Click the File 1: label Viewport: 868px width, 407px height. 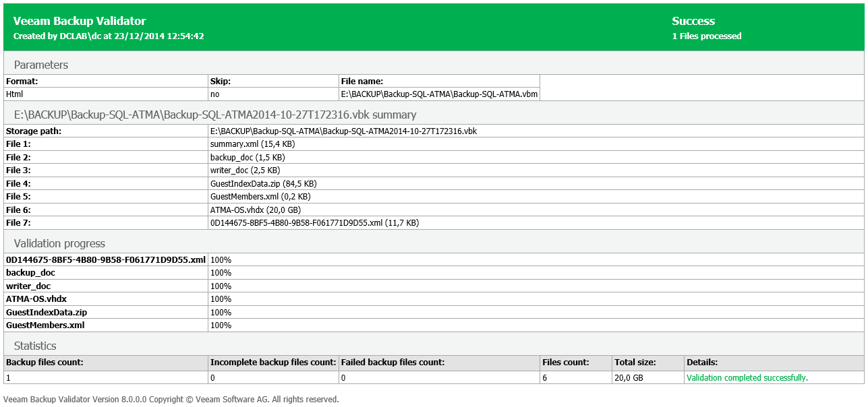[18, 144]
